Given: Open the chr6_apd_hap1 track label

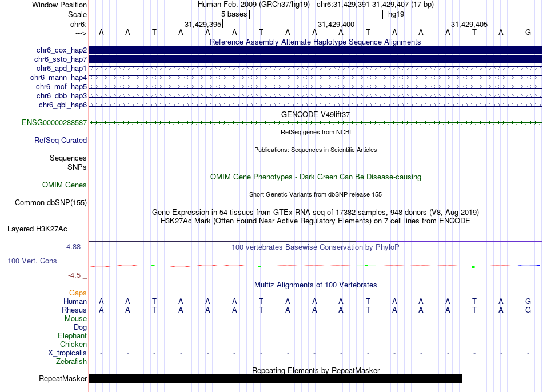Looking at the screenshot, I should click(62, 68).
